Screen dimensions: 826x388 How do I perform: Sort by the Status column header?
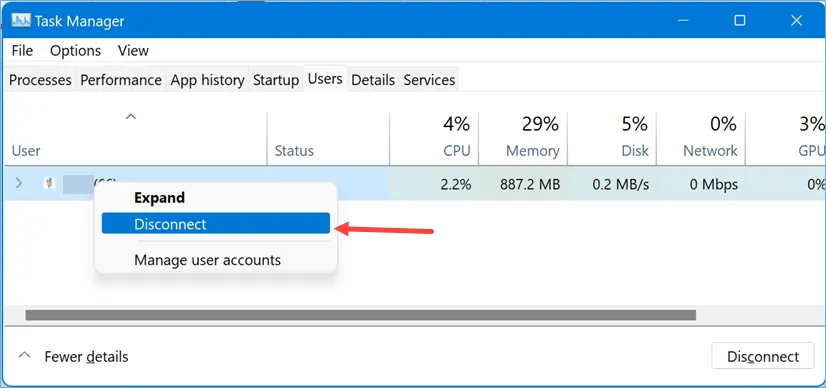tap(328, 138)
